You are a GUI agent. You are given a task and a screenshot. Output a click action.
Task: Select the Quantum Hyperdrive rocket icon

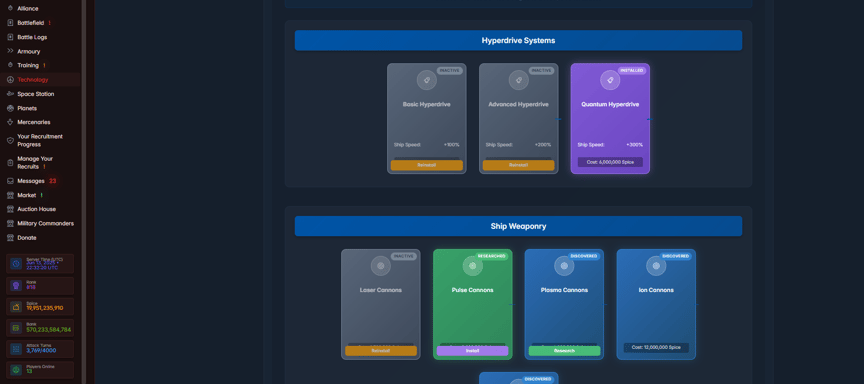point(610,80)
